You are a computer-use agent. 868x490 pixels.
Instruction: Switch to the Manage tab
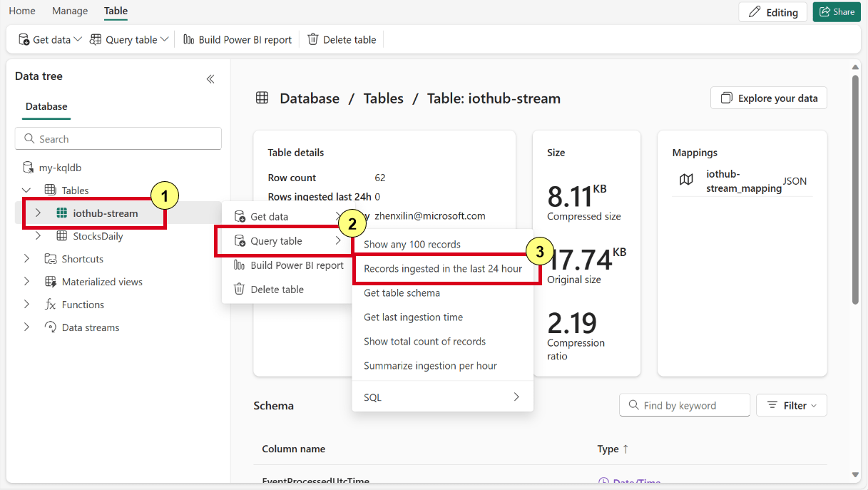pyautogui.click(x=69, y=11)
